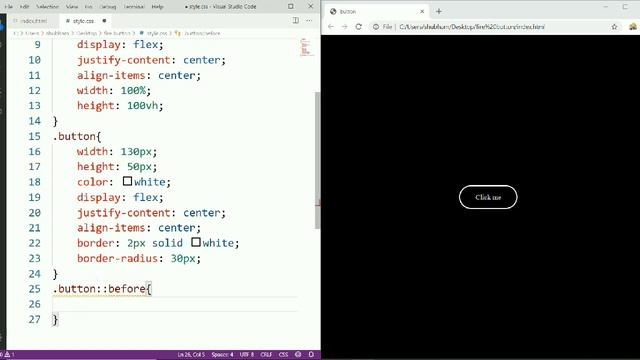
Task: Click the Click me button in browser
Action: point(488,197)
